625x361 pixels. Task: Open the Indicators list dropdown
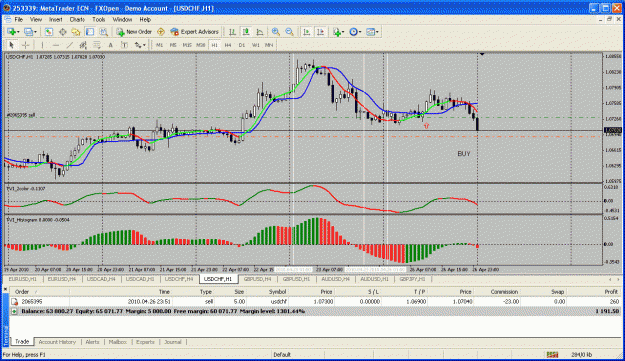point(338,31)
